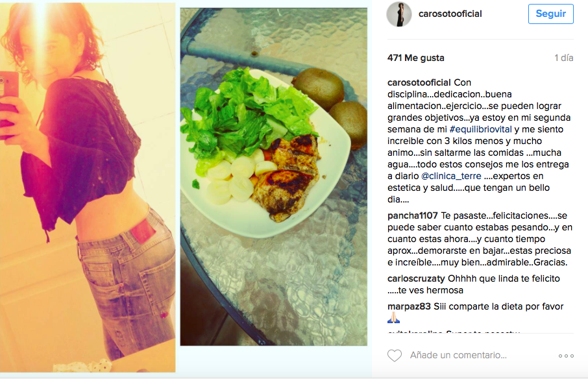Like the post with the heart icon
Viewport: 588px width, 379px height.
pyautogui.click(x=394, y=355)
